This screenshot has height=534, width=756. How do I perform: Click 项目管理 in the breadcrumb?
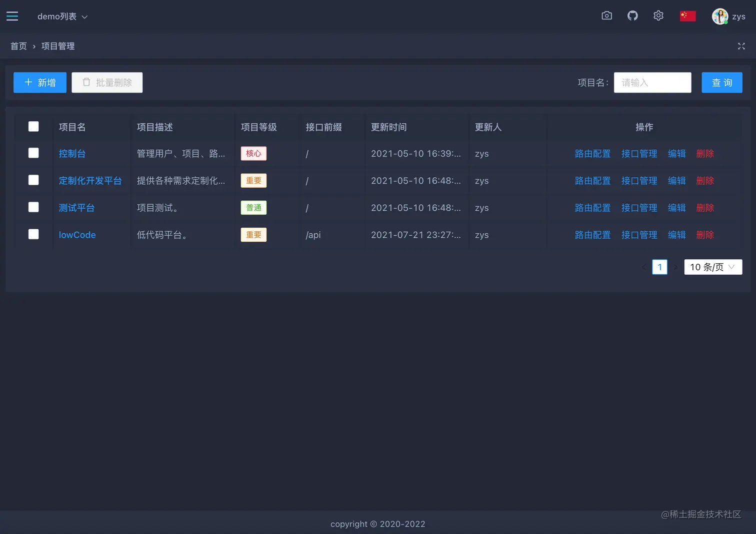pyautogui.click(x=58, y=46)
